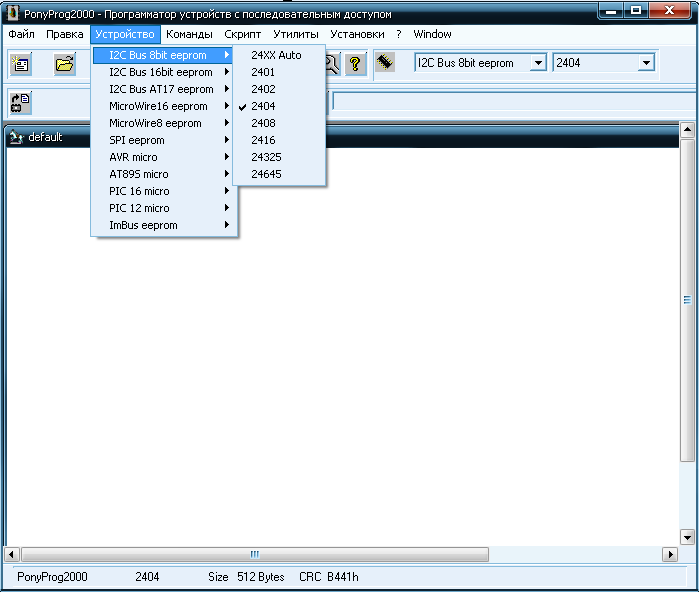Click the 512 Bytes size in status bar

pos(261,577)
